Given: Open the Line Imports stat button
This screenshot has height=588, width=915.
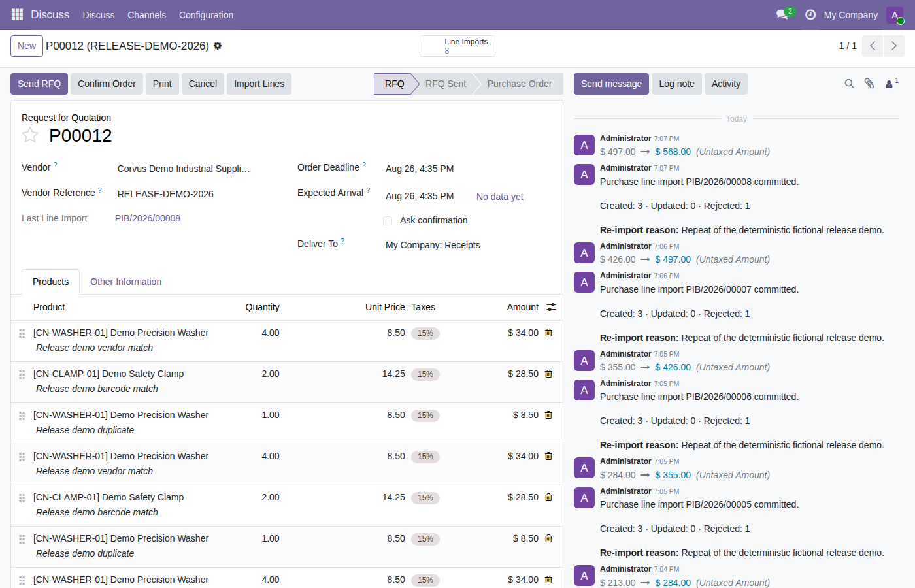Looking at the screenshot, I should click(457, 46).
